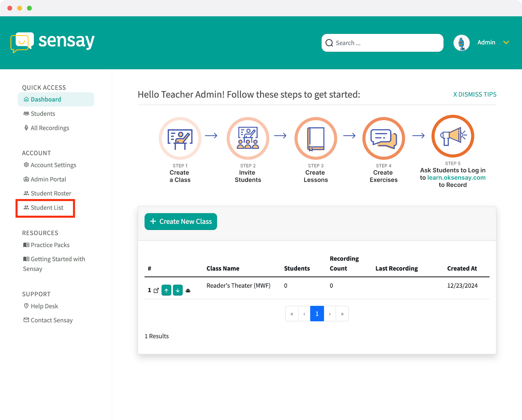The width and height of the screenshot is (522, 420).
Task: Go to first page of results
Action: pos(292,314)
